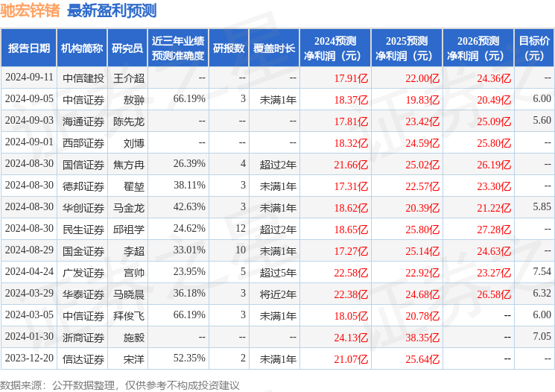This screenshot has height=392, width=555.
Task: Select institution 海通证券
Action: coord(83,121)
